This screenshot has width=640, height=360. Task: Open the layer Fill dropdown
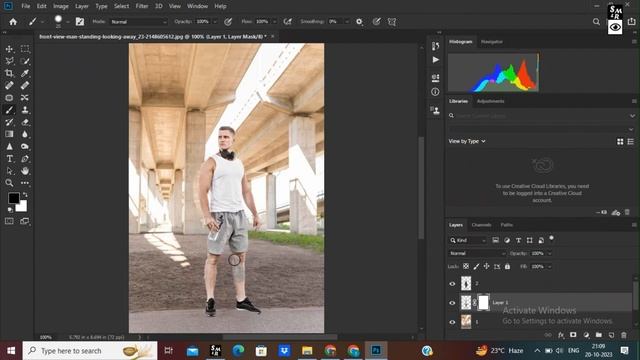(x=549, y=267)
